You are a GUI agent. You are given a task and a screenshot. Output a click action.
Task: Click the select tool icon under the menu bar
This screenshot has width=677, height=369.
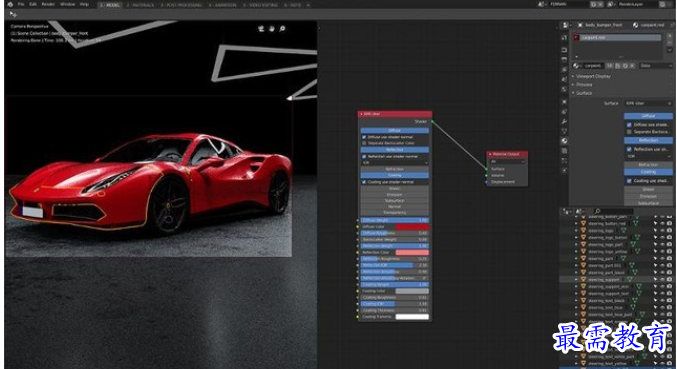tap(13, 14)
